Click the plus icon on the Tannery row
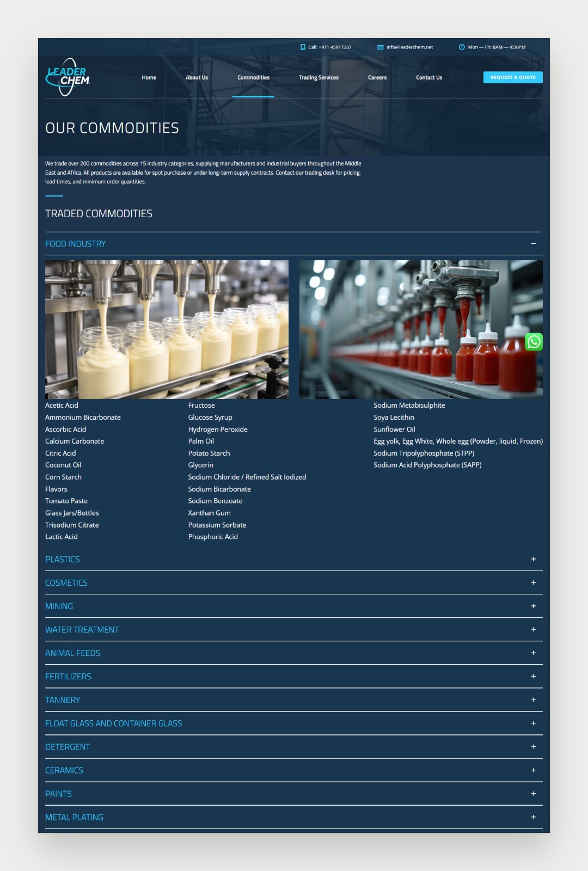Screen dimensions: 588x871 534,700
